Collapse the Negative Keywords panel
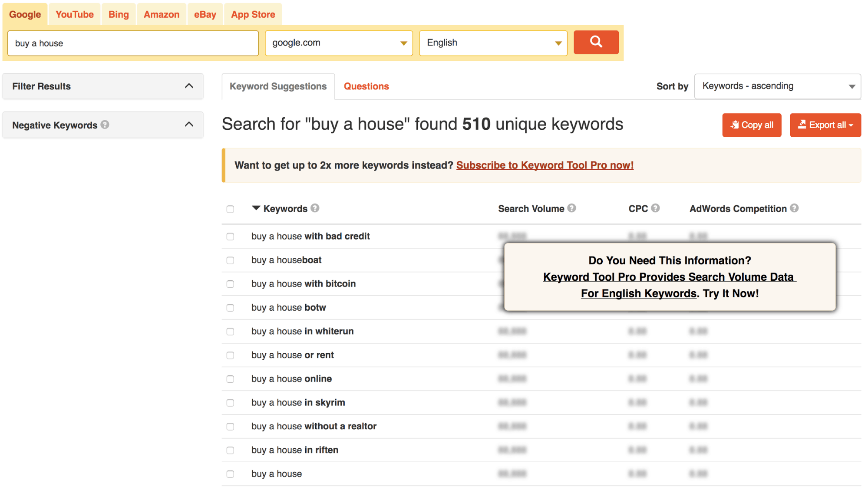The image size is (868, 490). [x=189, y=125]
